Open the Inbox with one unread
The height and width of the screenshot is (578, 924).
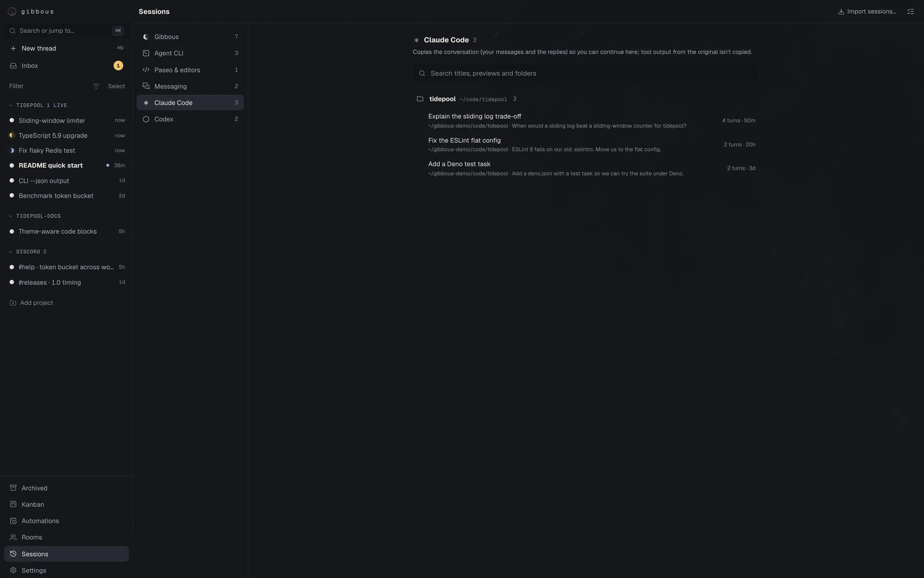pos(66,66)
